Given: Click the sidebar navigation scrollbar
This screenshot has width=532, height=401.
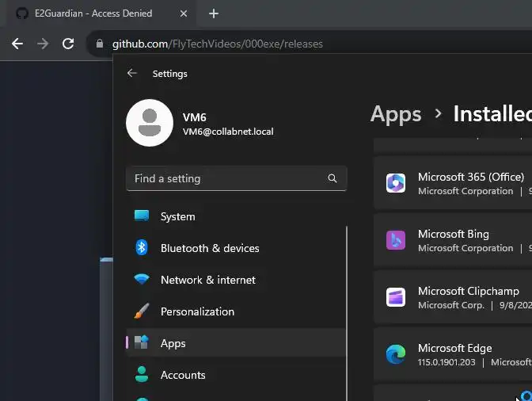Looking at the screenshot, I should pos(347,313).
